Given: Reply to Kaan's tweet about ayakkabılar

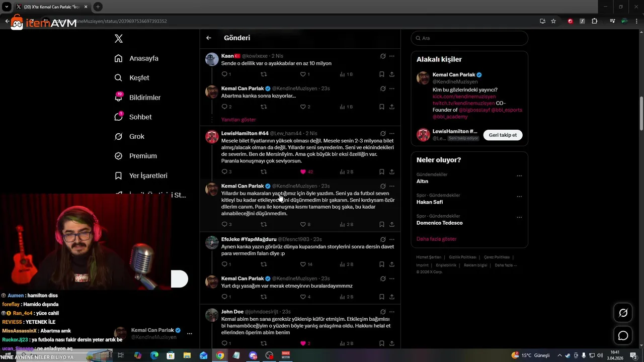Looking at the screenshot, I should [x=224, y=74].
